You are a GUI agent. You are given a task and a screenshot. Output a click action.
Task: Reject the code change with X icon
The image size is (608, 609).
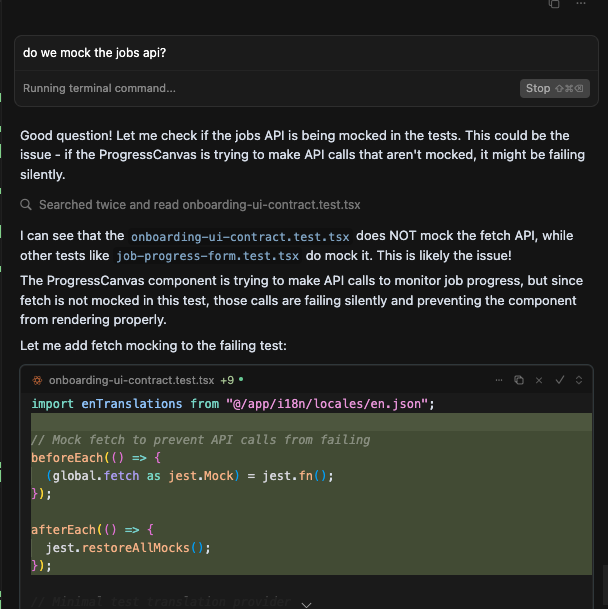(539, 380)
